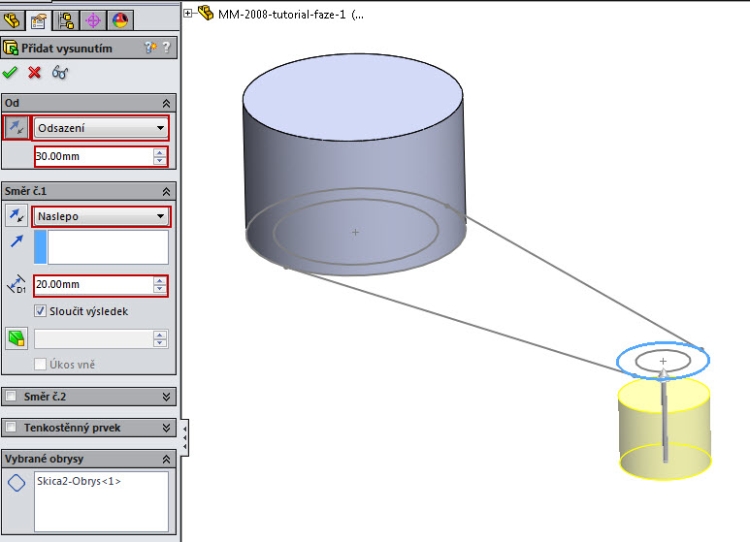Viewport: 750px width, 542px height.
Task: Click the extrusion direction arrow icon
Action: (17, 241)
